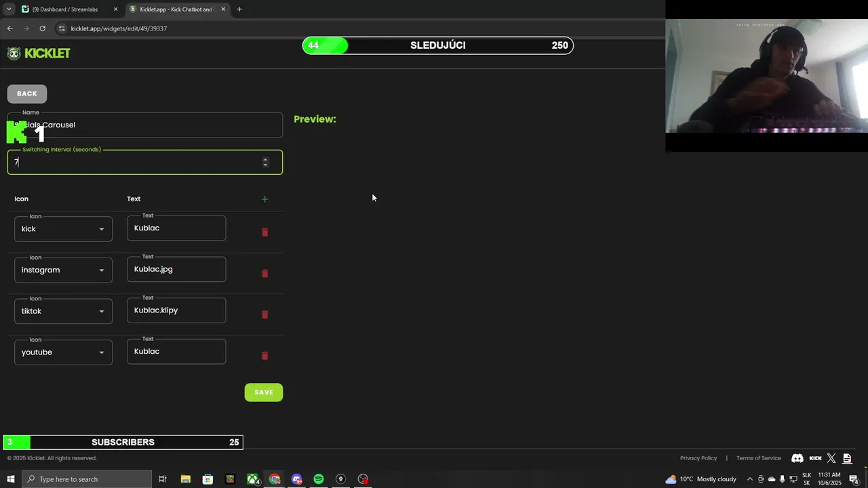This screenshot has height=488, width=868.
Task: Click the Name field with Carousel text
Action: click(145, 125)
